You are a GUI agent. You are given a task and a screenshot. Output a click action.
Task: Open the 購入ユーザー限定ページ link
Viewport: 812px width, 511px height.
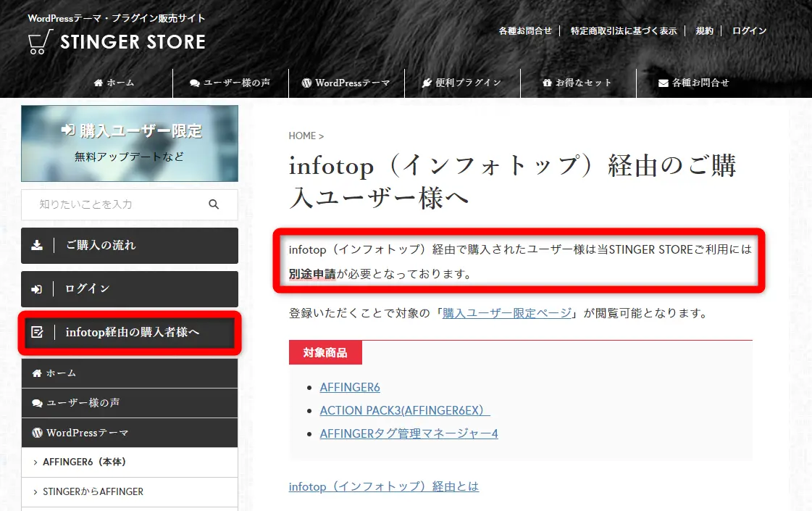(x=507, y=313)
